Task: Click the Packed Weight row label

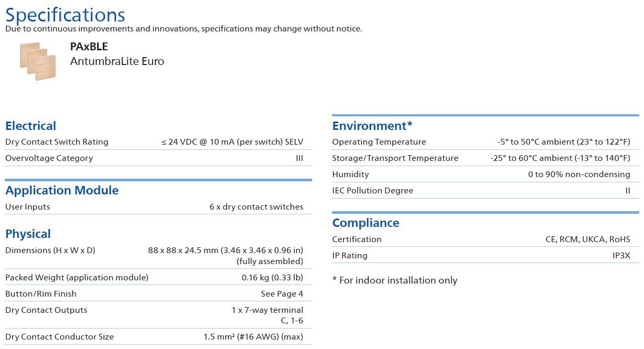Action: click(77, 278)
